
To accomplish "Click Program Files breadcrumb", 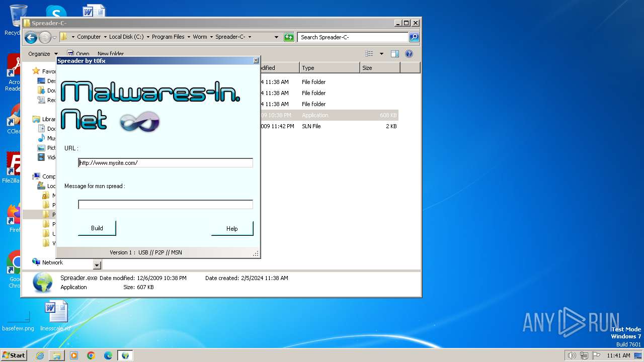I will 168,37.
